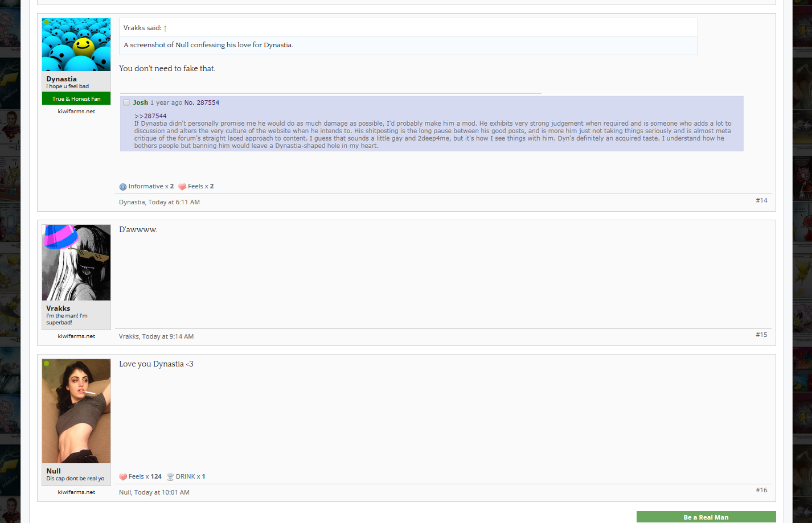The height and width of the screenshot is (523, 812).
Task: Click 'Null' author name in post #16 footer
Action: (x=125, y=492)
